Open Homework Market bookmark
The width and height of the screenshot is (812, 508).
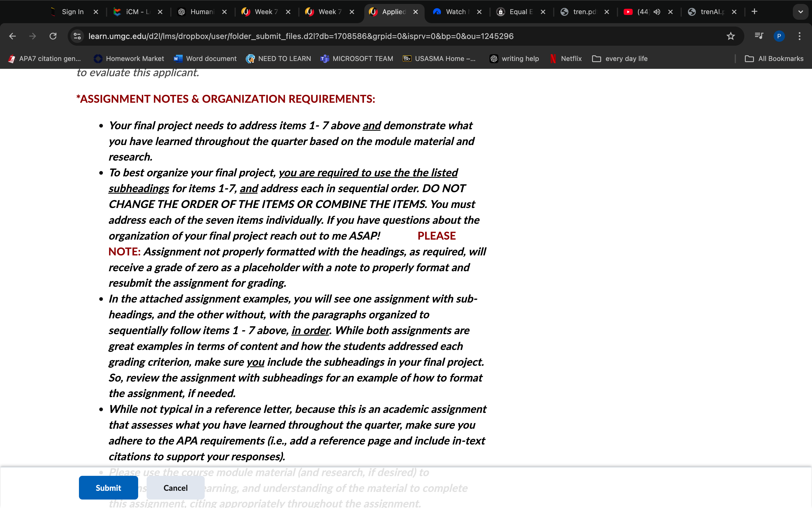coord(129,59)
